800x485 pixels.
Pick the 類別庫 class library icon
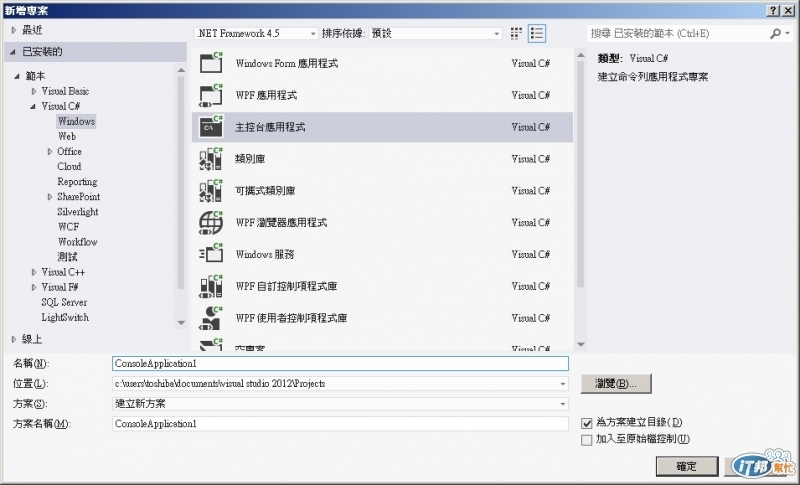pos(211,159)
